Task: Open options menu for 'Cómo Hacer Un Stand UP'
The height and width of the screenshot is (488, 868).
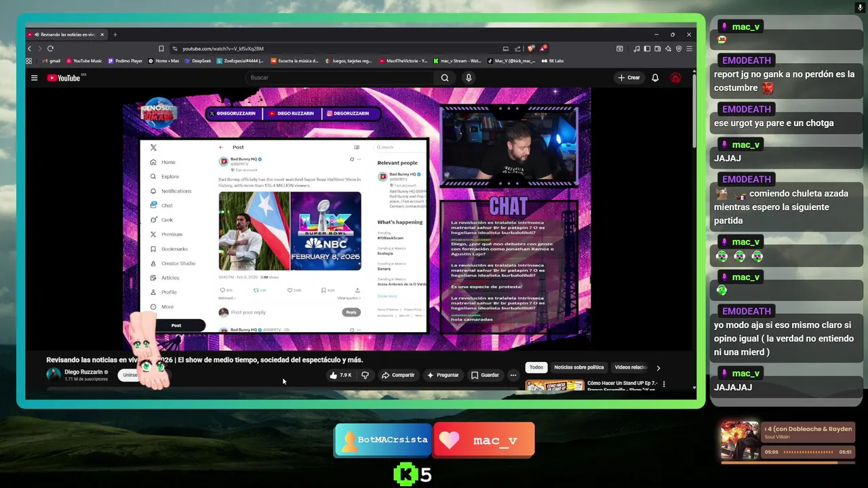Action: tap(664, 384)
